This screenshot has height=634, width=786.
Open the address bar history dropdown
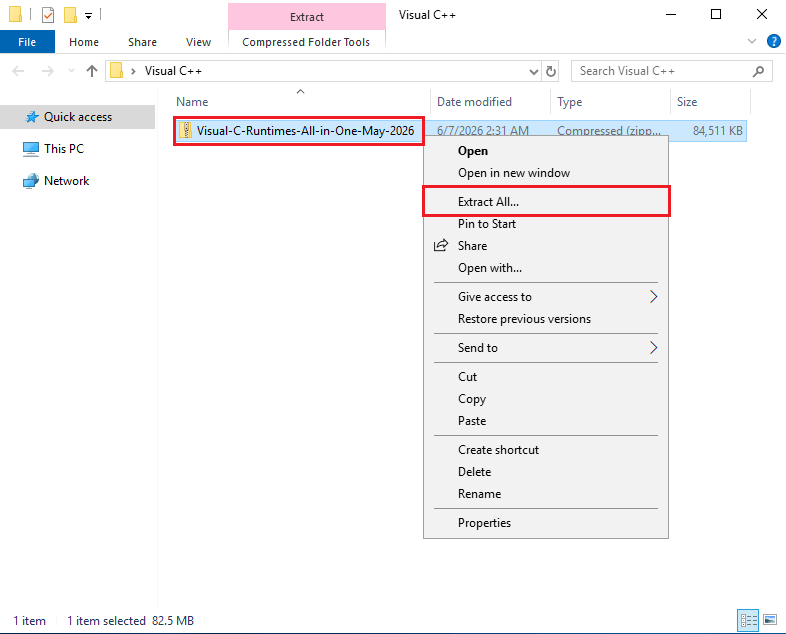click(534, 72)
